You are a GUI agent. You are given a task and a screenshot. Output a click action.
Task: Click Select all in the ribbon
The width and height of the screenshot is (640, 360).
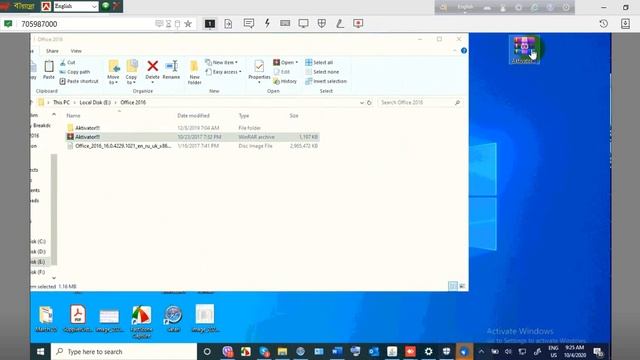pos(319,62)
